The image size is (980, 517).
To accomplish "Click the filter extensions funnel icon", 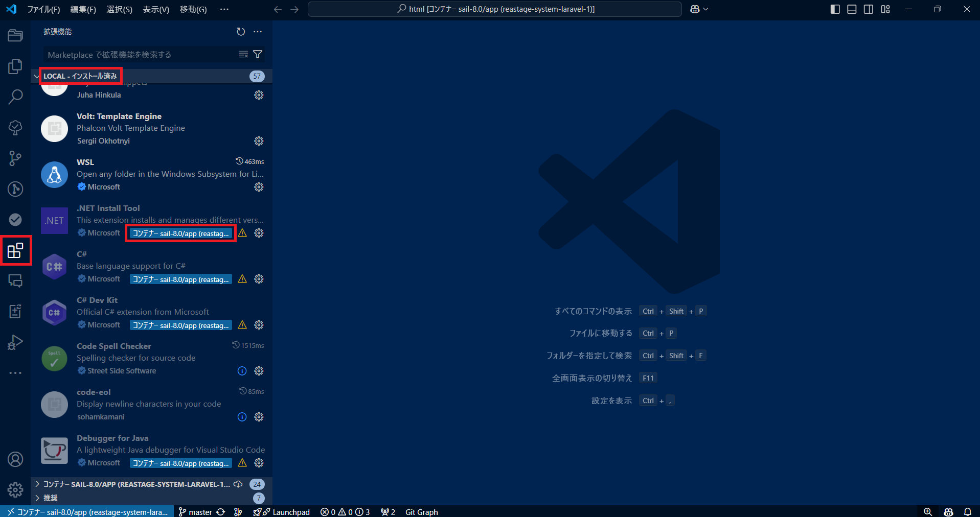I will click(x=258, y=54).
